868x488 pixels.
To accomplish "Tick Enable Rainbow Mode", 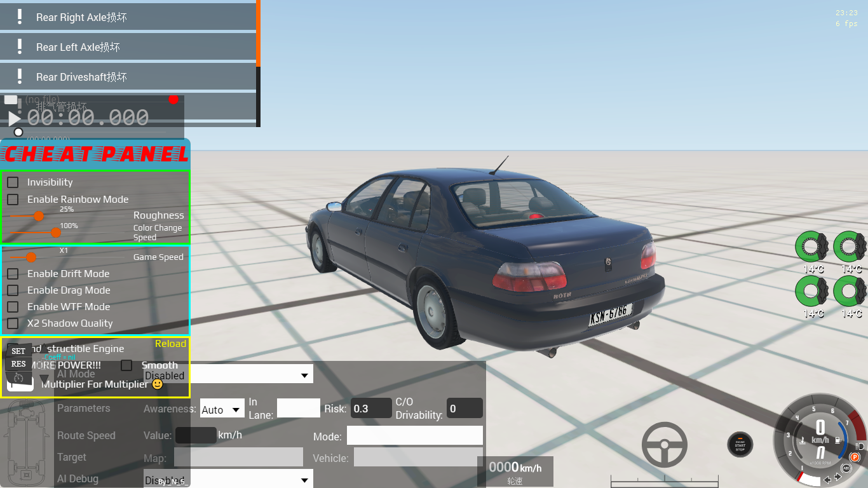I will (x=13, y=199).
